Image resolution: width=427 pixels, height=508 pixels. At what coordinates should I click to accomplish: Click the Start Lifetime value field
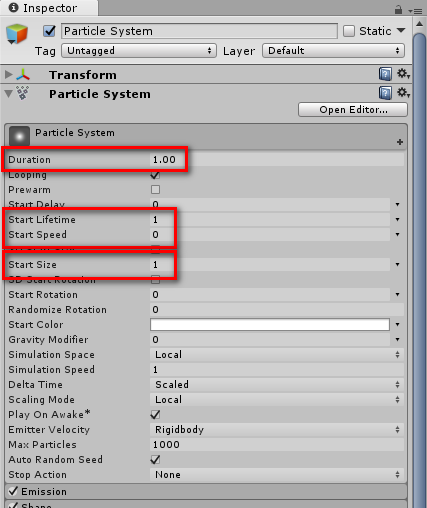coord(270,220)
